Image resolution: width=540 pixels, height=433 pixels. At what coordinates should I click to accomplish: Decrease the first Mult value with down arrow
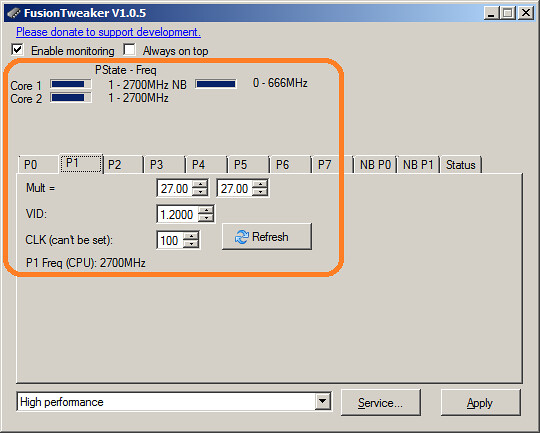point(200,192)
